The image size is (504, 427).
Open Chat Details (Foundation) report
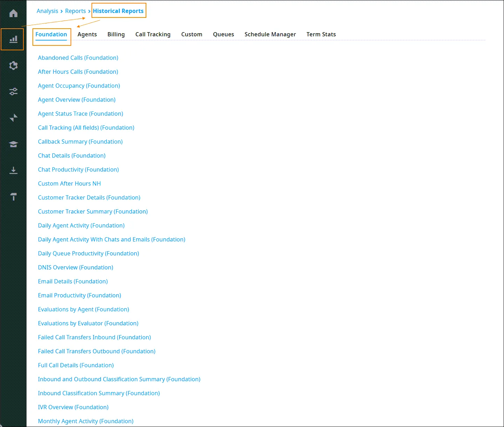pos(72,155)
